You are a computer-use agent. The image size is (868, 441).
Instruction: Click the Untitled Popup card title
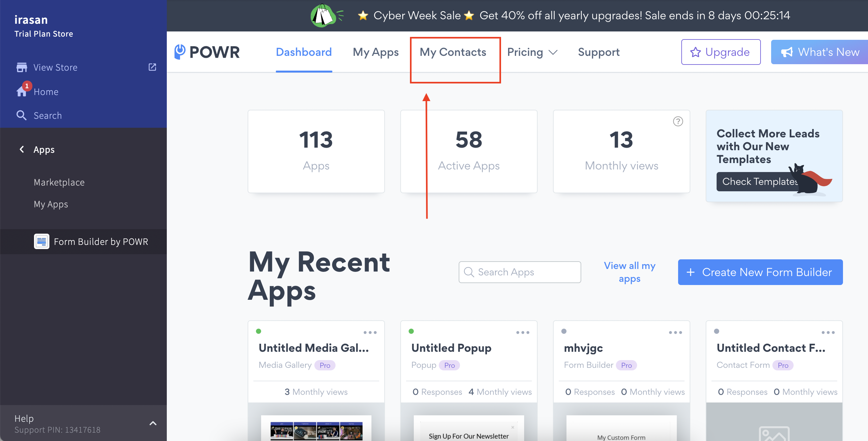pyautogui.click(x=451, y=348)
